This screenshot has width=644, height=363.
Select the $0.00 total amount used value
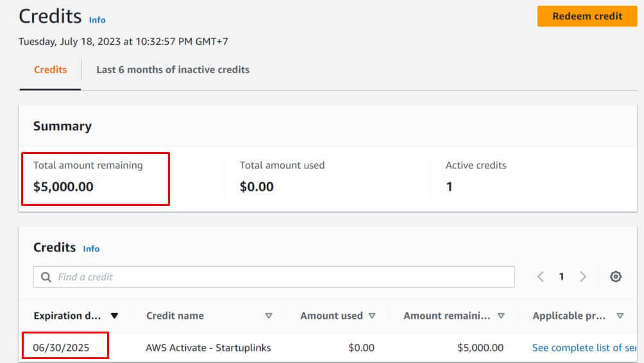click(x=257, y=187)
